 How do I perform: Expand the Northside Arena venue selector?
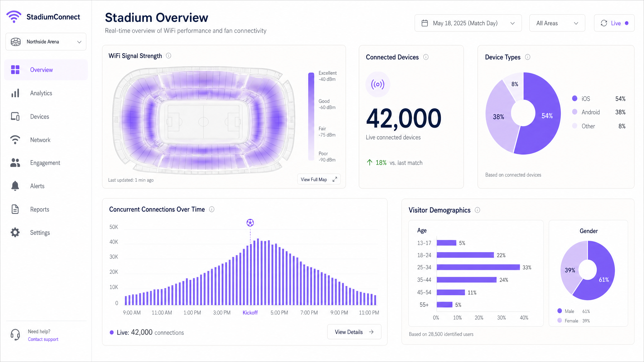click(46, 41)
